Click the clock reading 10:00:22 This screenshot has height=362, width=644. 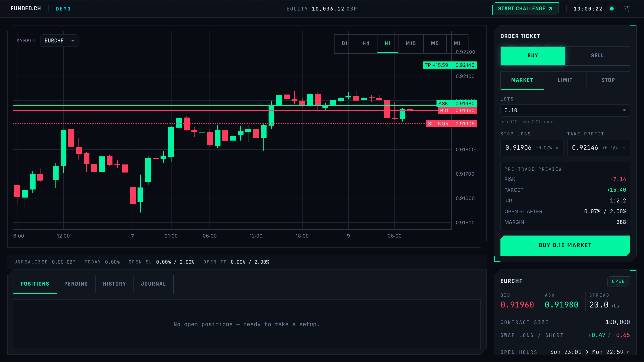point(588,9)
